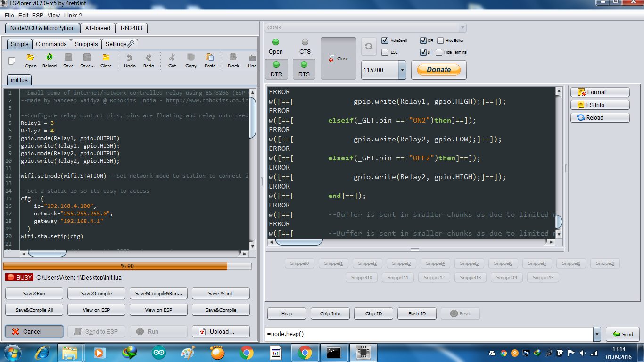Launch Arduino IDE from the taskbar
This screenshot has width=644, height=362.
(x=159, y=352)
